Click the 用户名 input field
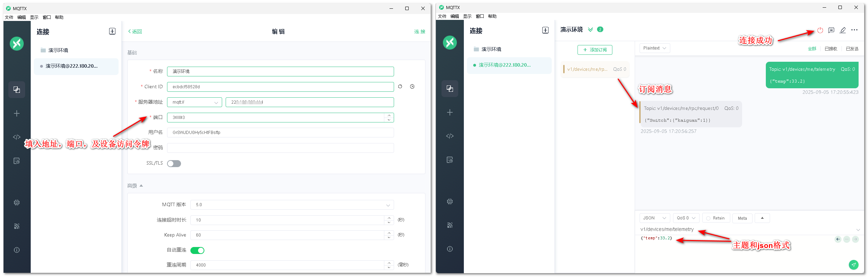 click(280, 133)
